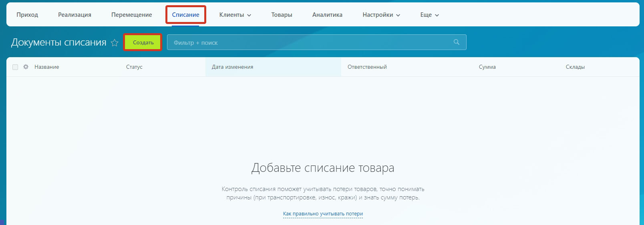This screenshot has width=644, height=225.
Task: Sort by Статус column header
Action: (134, 67)
